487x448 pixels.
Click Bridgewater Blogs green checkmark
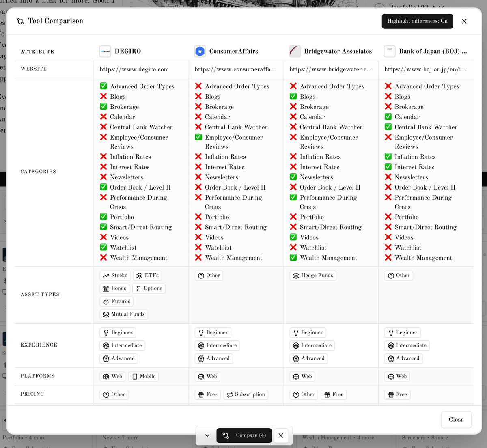click(293, 96)
